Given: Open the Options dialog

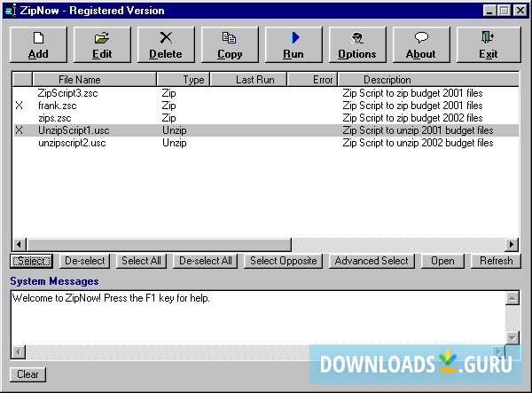Looking at the screenshot, I should point(357,45).
